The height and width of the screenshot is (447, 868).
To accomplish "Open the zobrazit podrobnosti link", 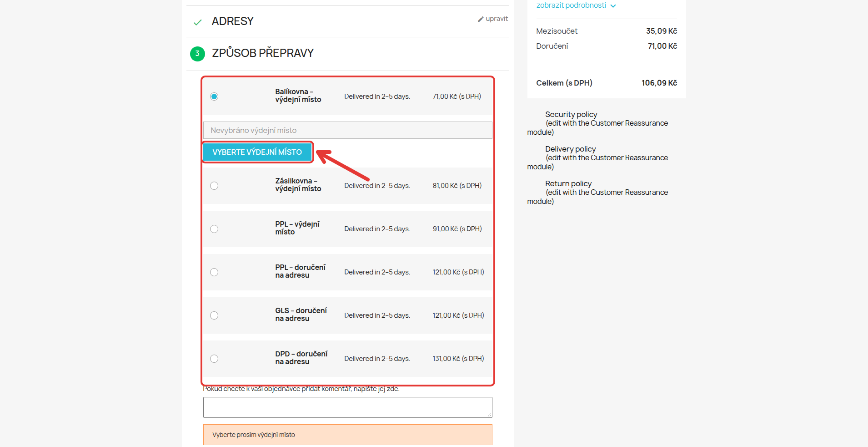I will point(571,5).
